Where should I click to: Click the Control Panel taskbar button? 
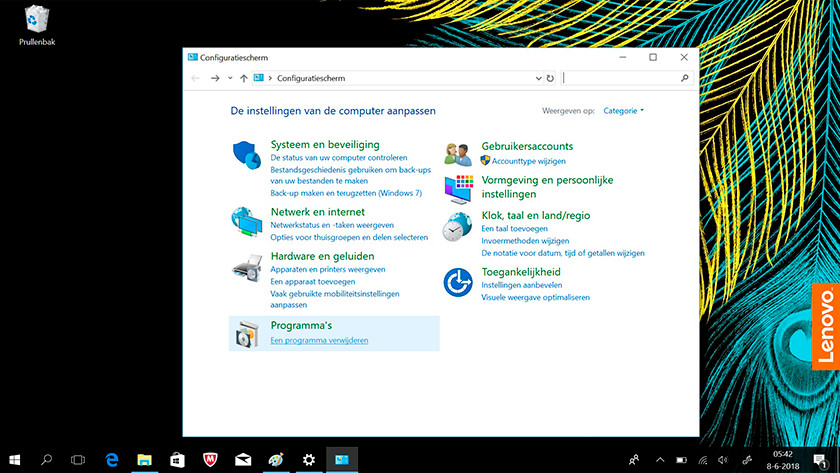tap(342, 460)
